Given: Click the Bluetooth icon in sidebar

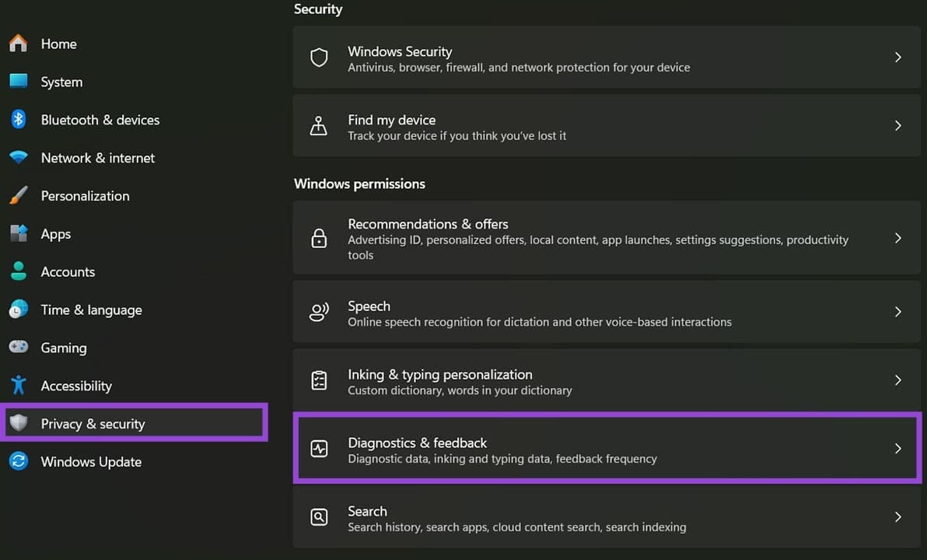Looking at the screenshot, I should pyautogui.click(x=19, y=119).
